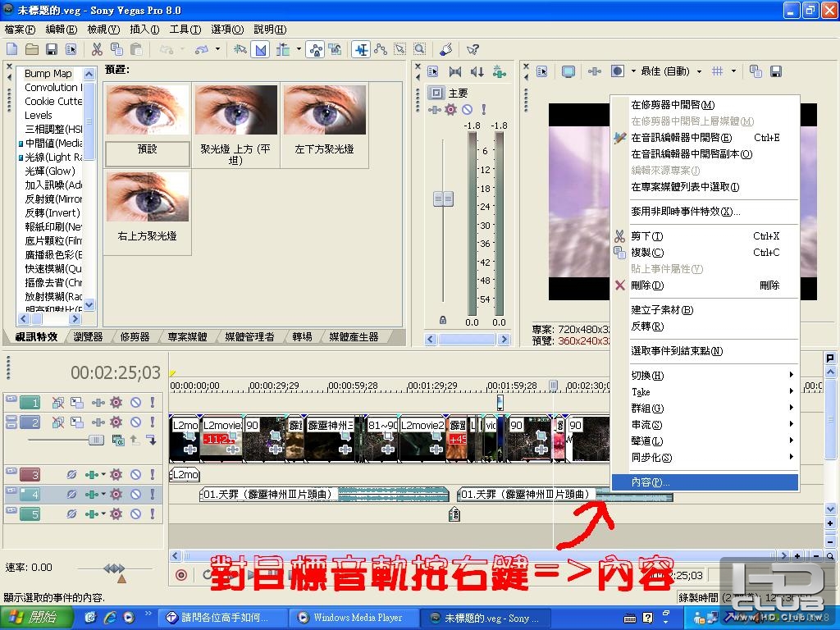Image resolution: width=840 pixels, height=630 pixels.
Task: Open 請問各位高手如何 taskbar window
Action: tap(223, 618)
